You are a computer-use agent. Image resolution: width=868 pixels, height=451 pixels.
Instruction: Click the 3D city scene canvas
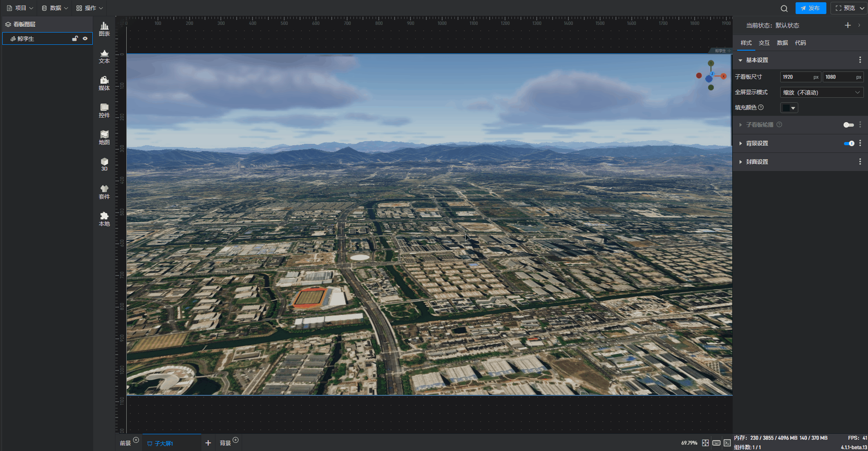click(x=429, y=224)
